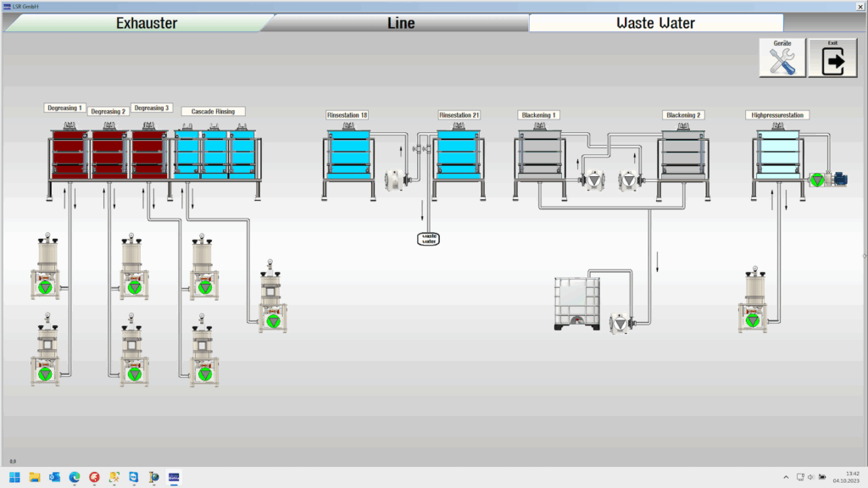Open the Windows Start menu
The height and width of the screenshot is (488, 868).
[15, 477]
